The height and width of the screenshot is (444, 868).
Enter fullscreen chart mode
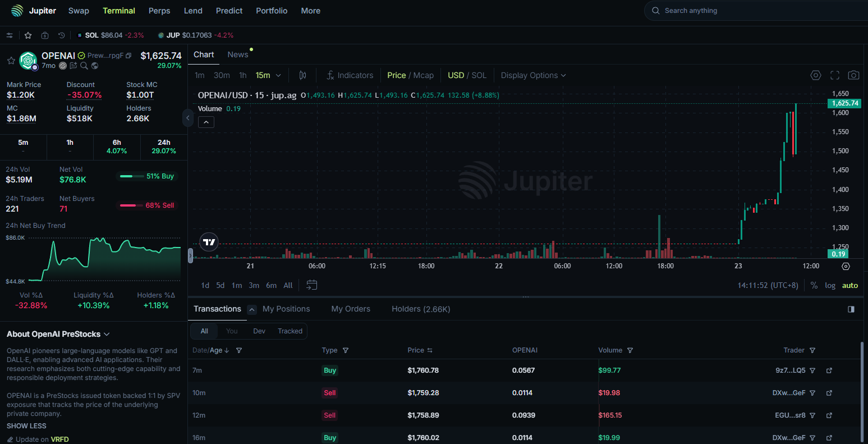(835, 75)
